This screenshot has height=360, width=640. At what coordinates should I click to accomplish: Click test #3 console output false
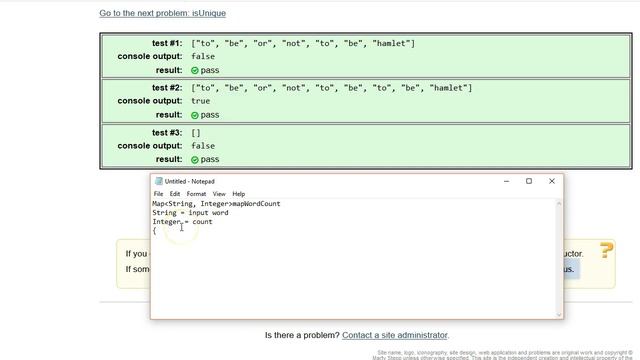(x=203, y=146)
